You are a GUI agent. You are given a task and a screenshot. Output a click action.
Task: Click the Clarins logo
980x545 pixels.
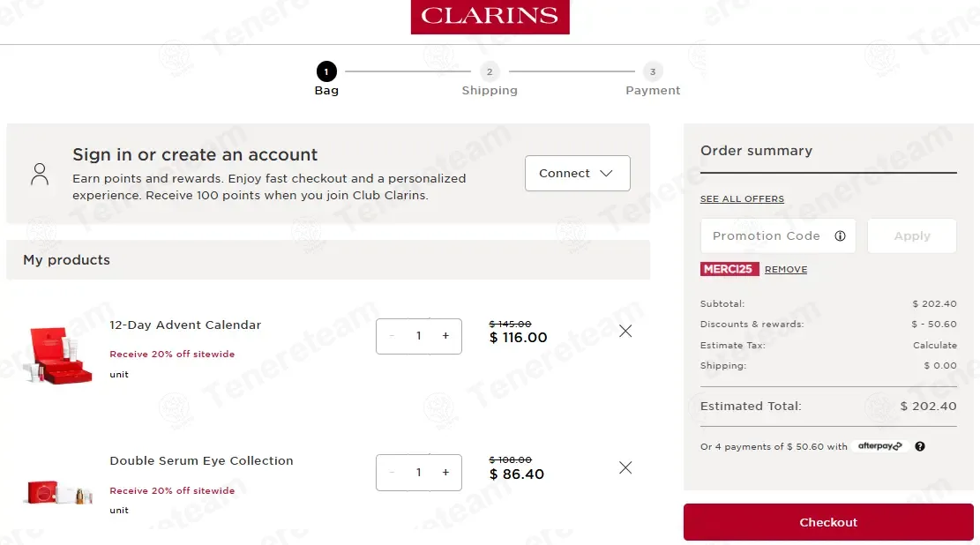490,17
